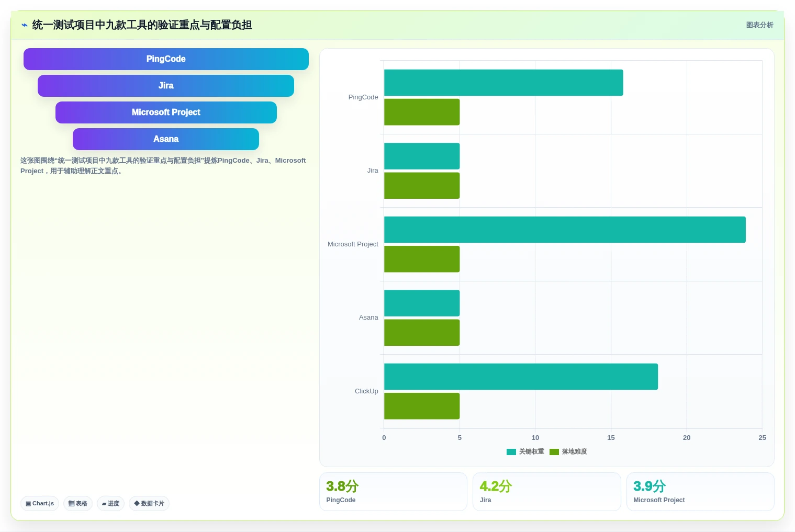Select the Asana funnel bar
Viewport: 795px width, 532px height.
[166, 139]
